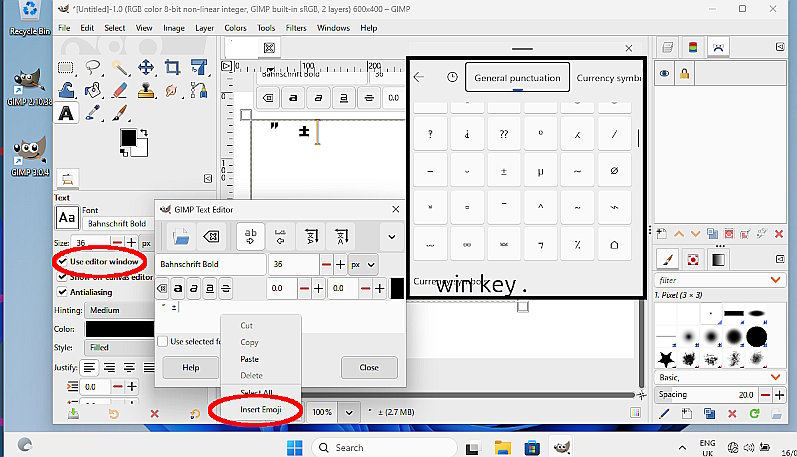Open the Colors menu

tap(235, 28)
